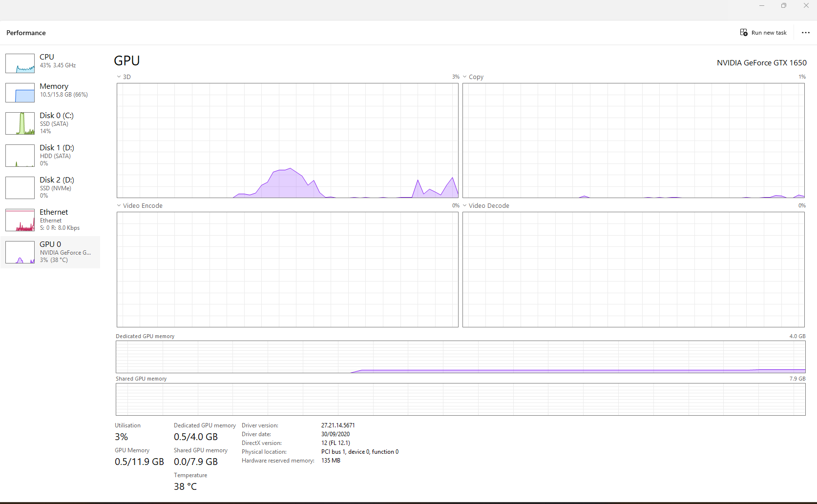The width and height of the screenshot is (817, 504).
Task: Click the Video Encode usage graph
Action: point(288,269)
